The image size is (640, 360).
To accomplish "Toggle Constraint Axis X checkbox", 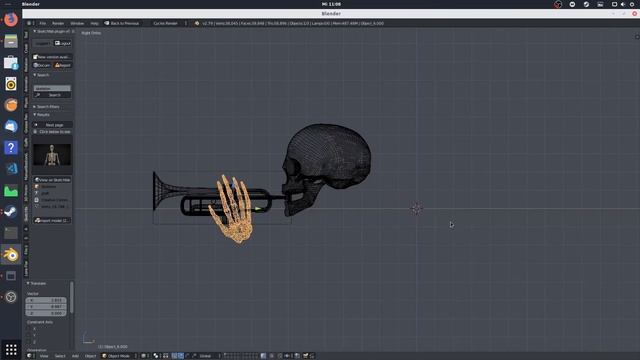I will click(x=29, y=329).
